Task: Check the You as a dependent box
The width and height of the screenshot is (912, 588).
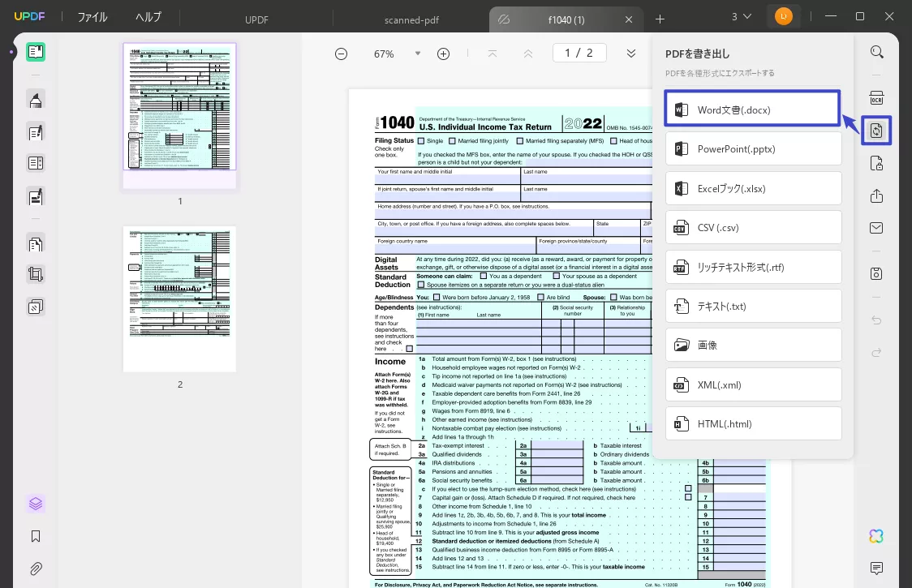Action: (x=484, y=276)
